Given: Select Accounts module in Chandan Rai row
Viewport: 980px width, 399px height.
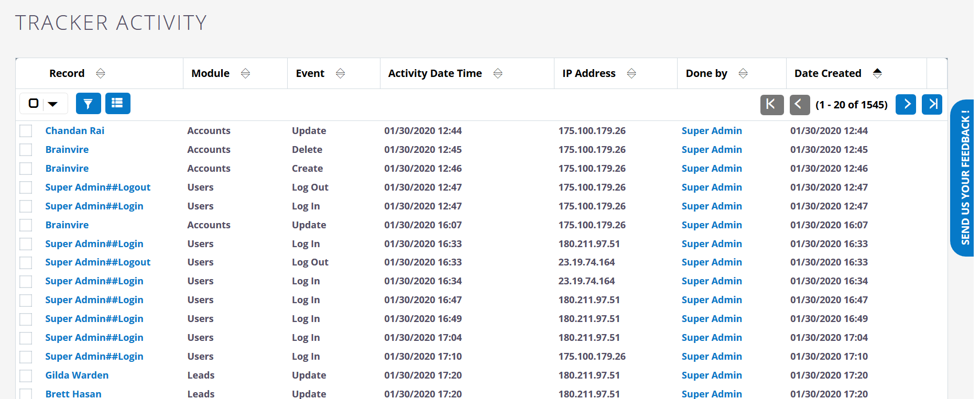Looking at the screenshot, I should 209,131.
